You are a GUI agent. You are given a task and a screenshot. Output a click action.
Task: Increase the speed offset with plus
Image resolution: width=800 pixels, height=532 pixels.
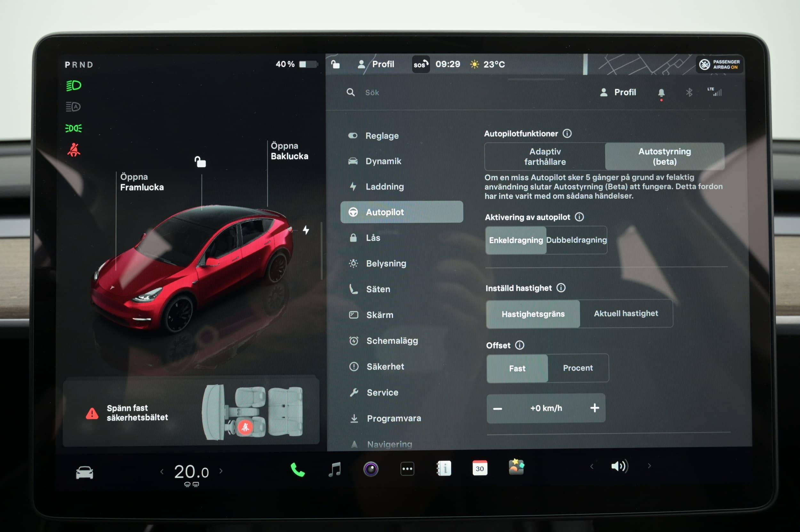click(x=594, y=408)
